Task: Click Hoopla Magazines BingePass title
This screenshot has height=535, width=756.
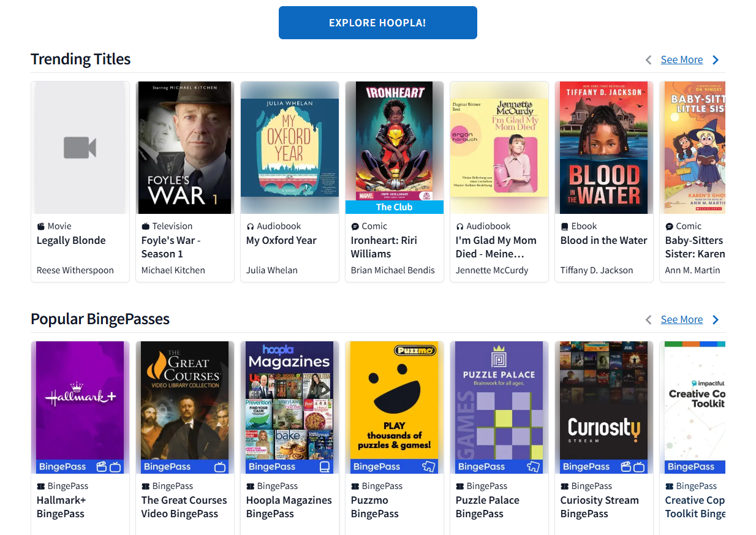Action: click(x=289, y=507)
